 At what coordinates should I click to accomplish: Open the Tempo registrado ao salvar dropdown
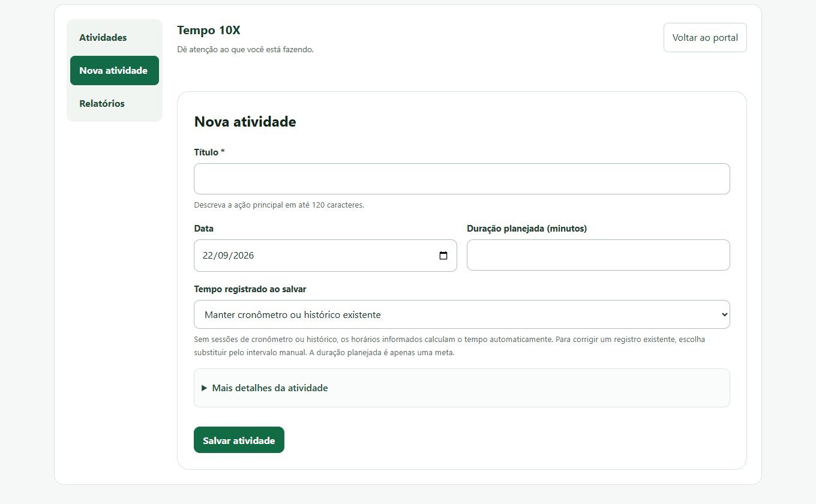(x=462, y=314)
